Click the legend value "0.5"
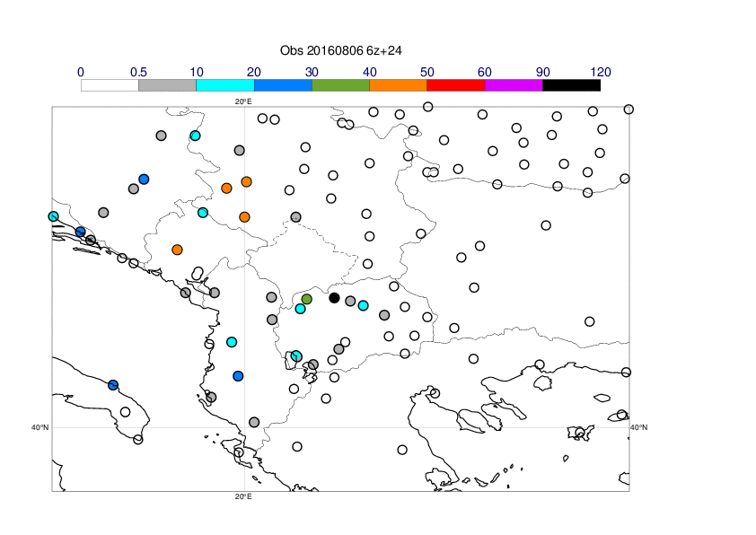 point(138,73)
